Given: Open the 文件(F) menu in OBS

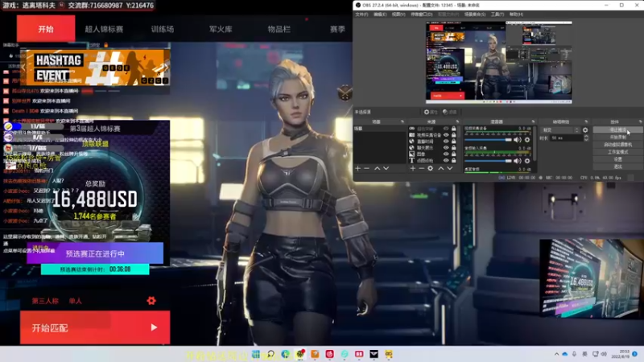Looking at the screenshot, I should tap(361, 14).
